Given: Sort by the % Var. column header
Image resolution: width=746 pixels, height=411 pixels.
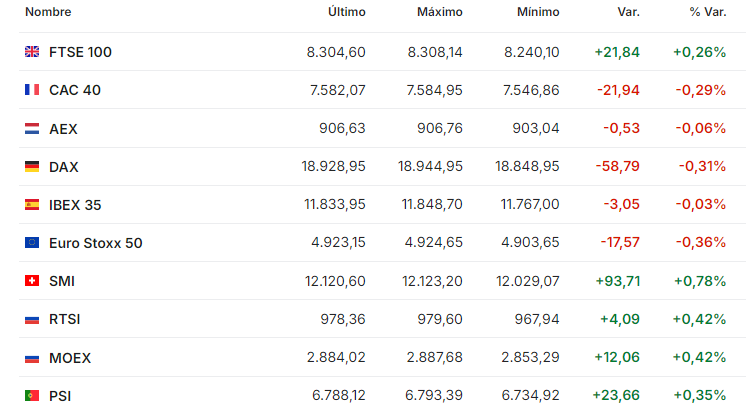Looking at the screenshot, I should 708,12.
